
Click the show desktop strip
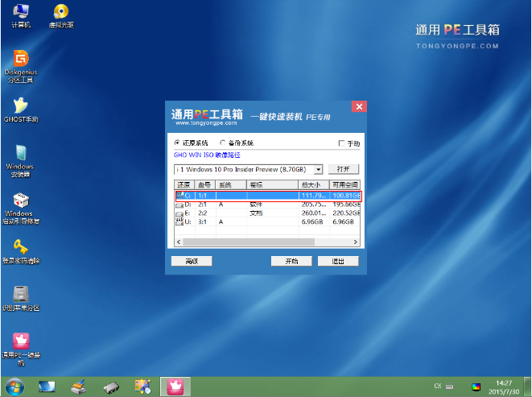[528, 387]
